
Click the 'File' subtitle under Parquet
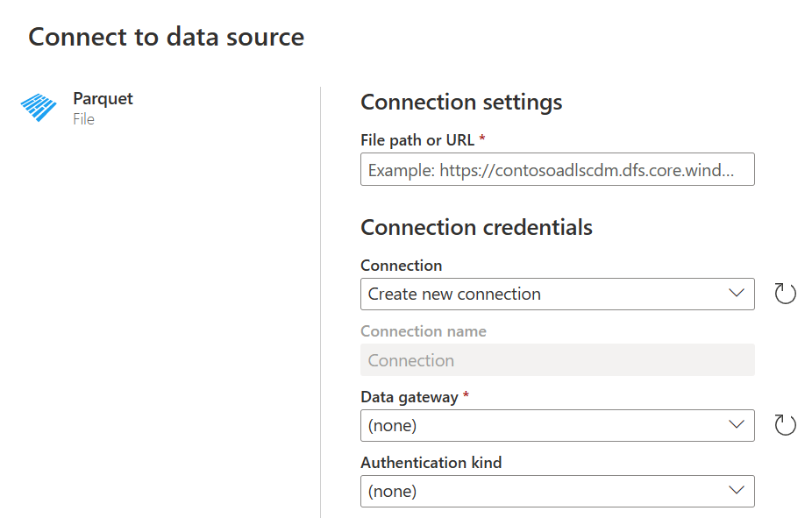point(83,119)
